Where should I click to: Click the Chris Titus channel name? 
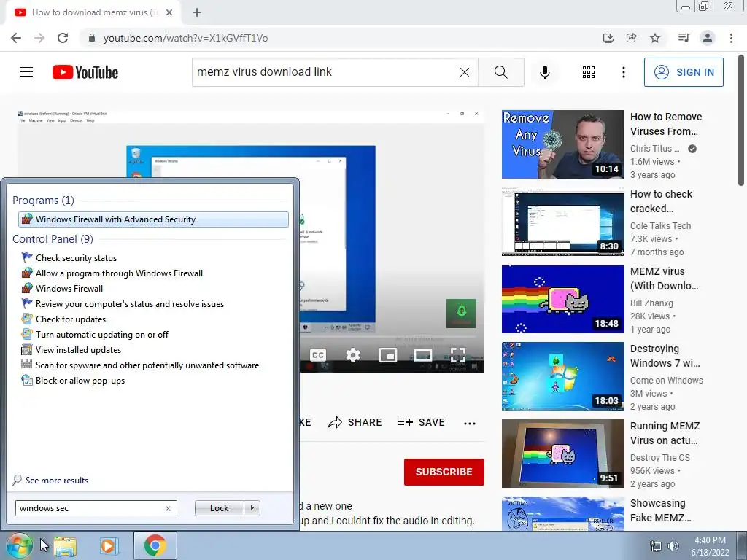click(654, 149)
